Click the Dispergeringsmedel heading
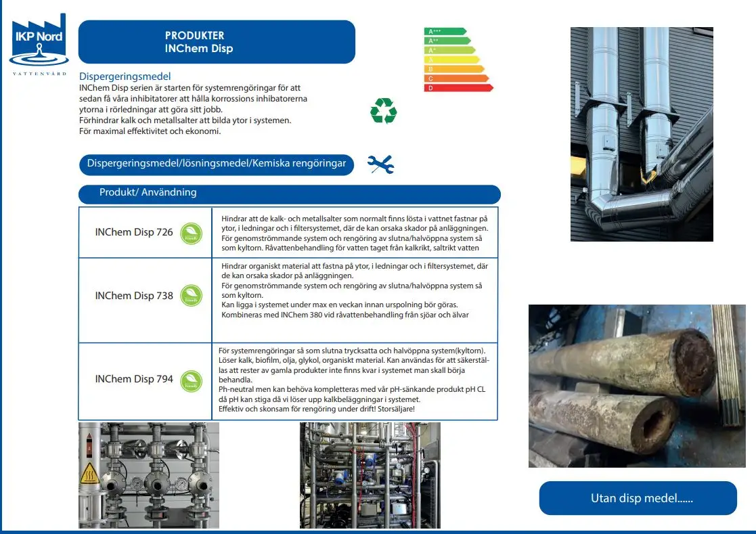 point(125,76)
